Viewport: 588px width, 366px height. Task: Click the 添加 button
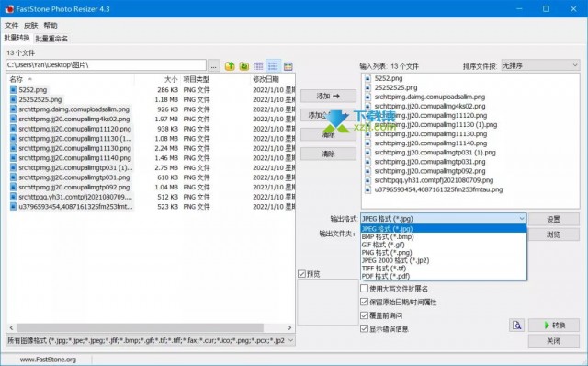tap(328, 97)
